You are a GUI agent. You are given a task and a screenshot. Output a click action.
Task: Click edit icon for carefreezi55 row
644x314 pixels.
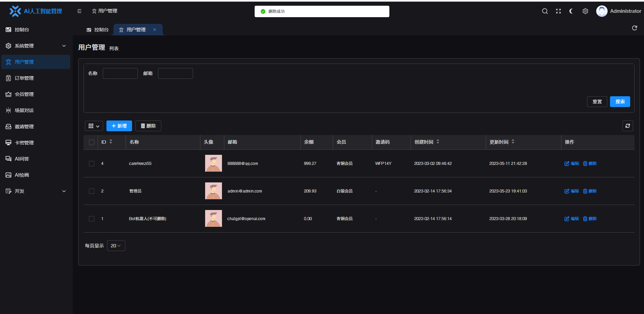point(571,164)
